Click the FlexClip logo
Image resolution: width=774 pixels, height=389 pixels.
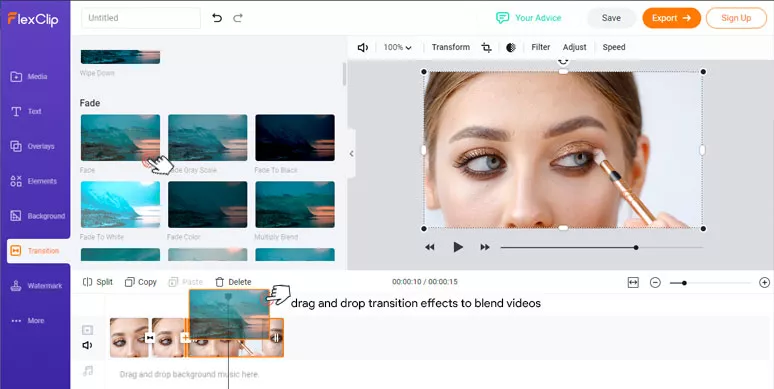click(x=33, y=19)
